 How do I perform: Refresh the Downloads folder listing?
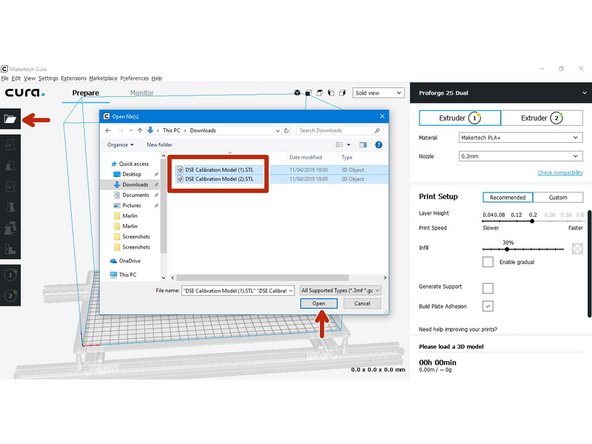point(287,131)
